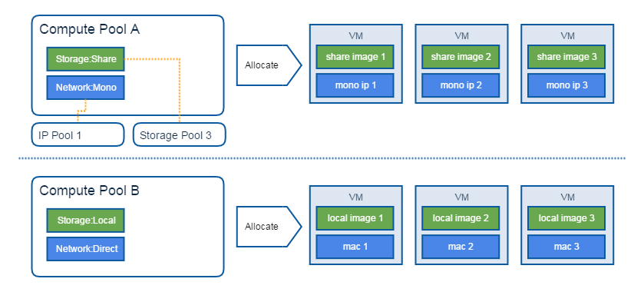
Task: Select the local image 1 block
Action: pyautogui.click(x=355, y=218)
